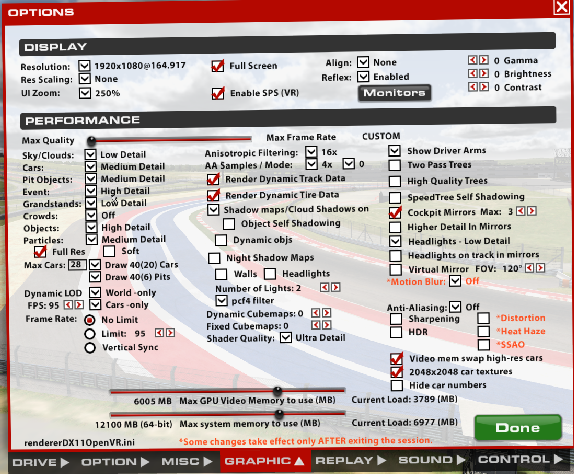Decrease Dynamic Cubemaps count
Image resolution: width=574 pixels, height=474 pixels.
coord(316,313)
